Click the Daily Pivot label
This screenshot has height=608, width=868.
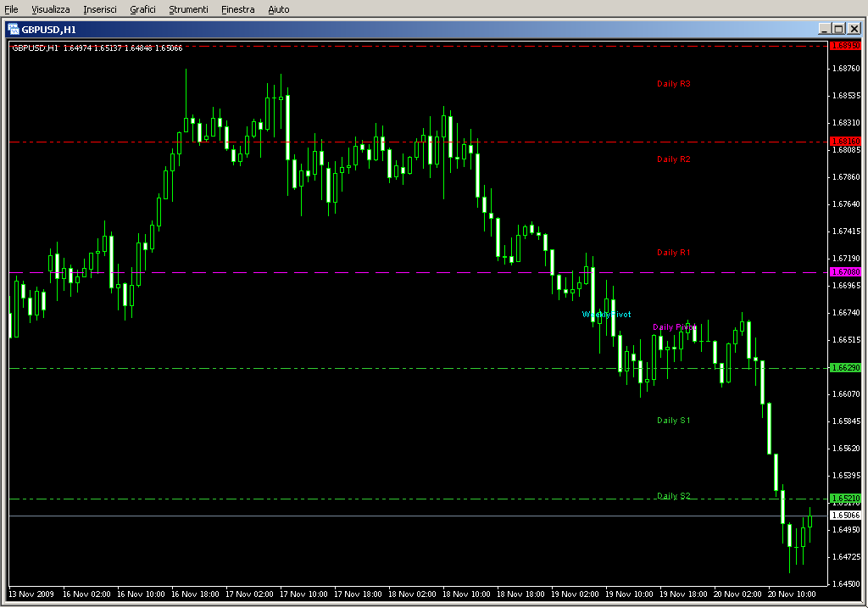click(x=674, y=326)
